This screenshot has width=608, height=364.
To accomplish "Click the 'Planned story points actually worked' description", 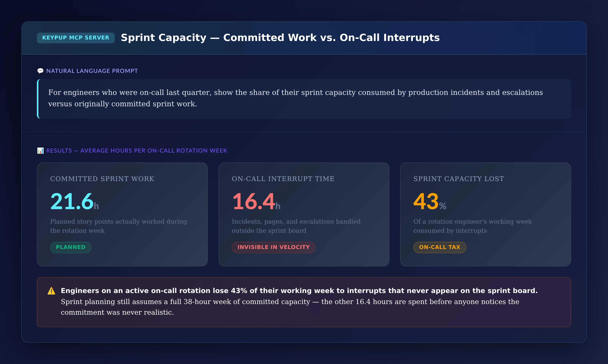I will click(118, 226).
